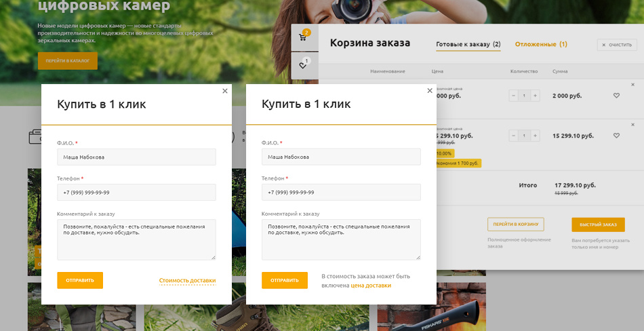
Task: Increase quantity of the 15 299.10 руб. item
Action: pos(535,136)
